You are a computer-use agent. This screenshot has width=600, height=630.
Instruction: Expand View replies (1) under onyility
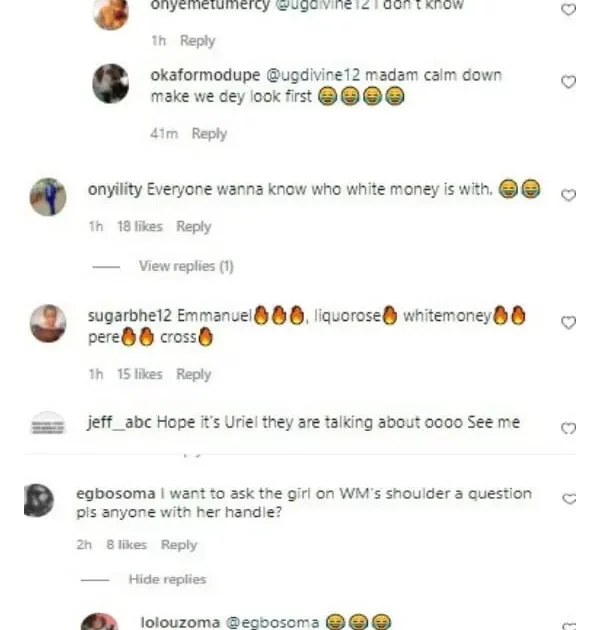click(186, 266)
